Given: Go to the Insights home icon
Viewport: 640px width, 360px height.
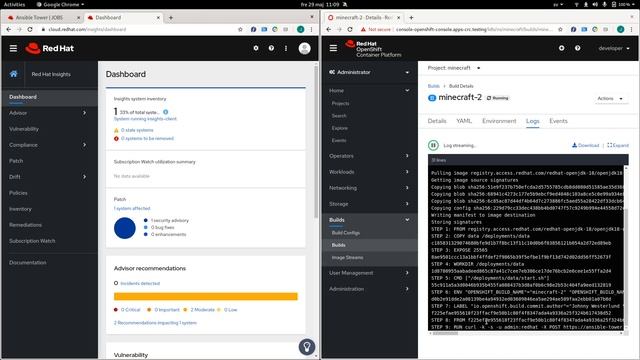Looking at the screenshot, I should [13, 74].
